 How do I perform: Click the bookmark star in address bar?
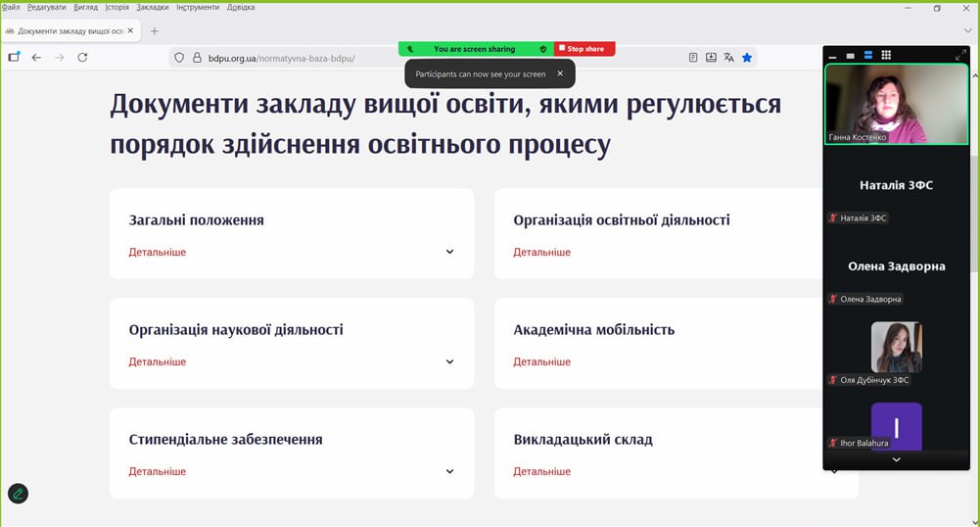(x=747, y=58)
